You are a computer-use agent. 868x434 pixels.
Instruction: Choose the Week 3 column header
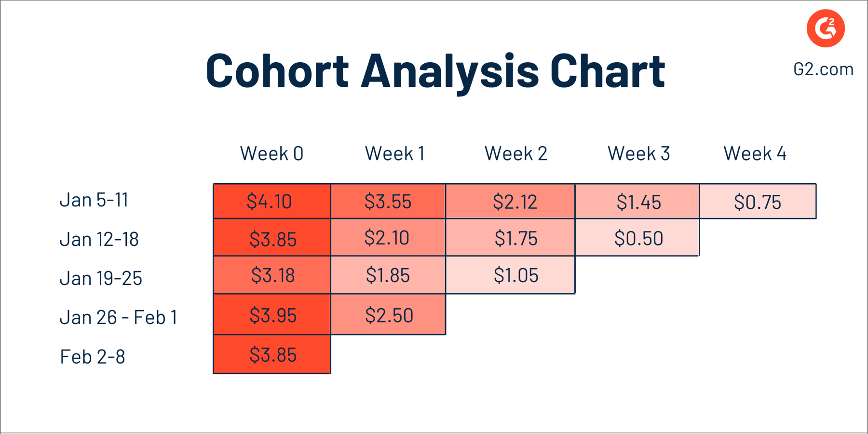(638, 154)
